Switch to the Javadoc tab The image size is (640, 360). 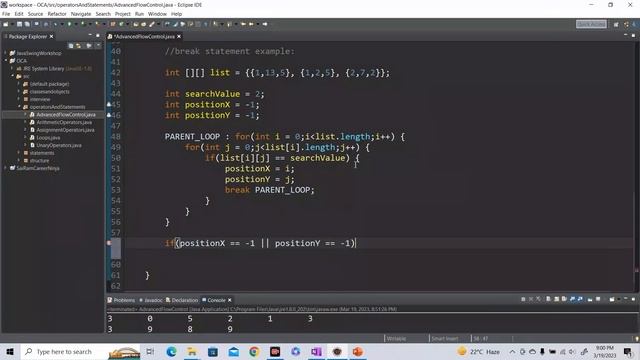151,300
